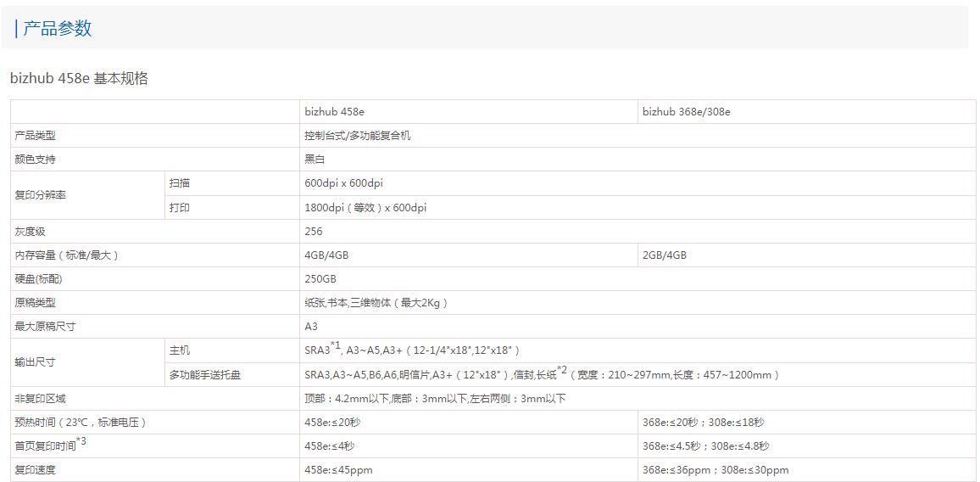The width and height of the screenshot is (980, 482).
Task: Click the 368e:≤20秒；308e:≤18秒 value
Action: pyautogui.click(x=703, y=422)
